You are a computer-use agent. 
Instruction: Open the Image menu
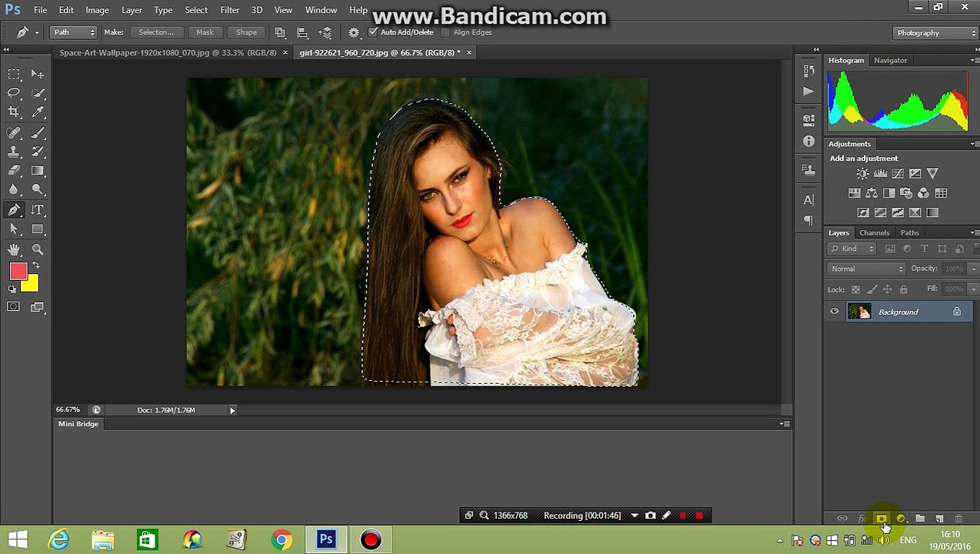pyautogui.click(x=97, y=10)
